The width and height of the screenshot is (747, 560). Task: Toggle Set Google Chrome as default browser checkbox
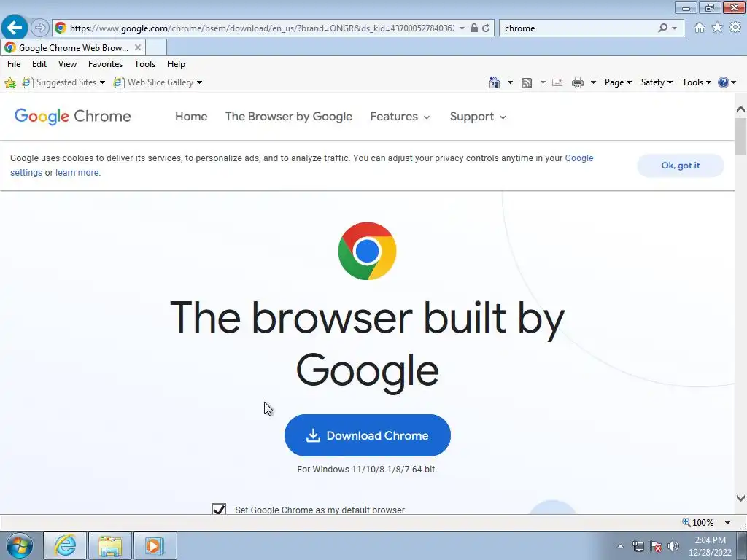tap(219, 509)
